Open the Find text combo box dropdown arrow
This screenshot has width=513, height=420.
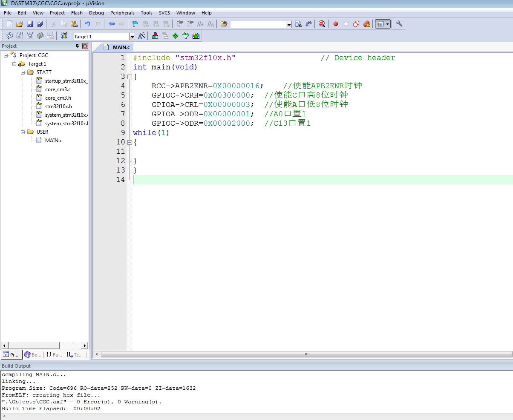[289, 25]
